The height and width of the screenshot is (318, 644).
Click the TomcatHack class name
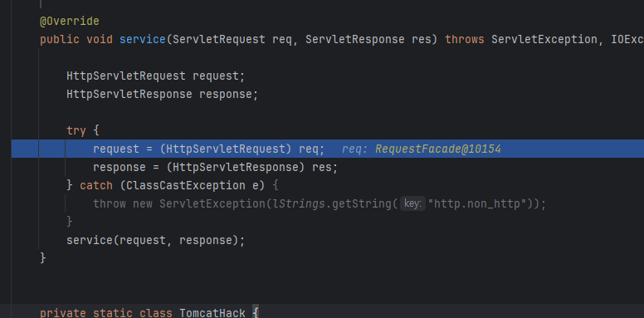212,313
